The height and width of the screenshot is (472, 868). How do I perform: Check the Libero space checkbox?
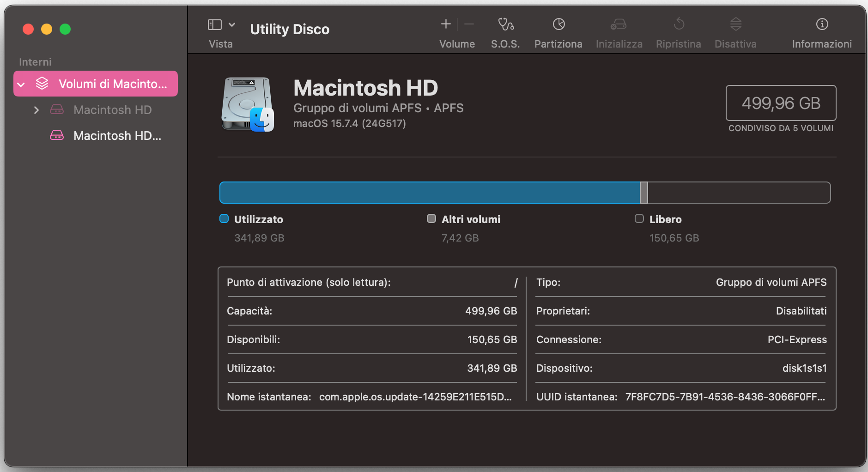[639, 218]
